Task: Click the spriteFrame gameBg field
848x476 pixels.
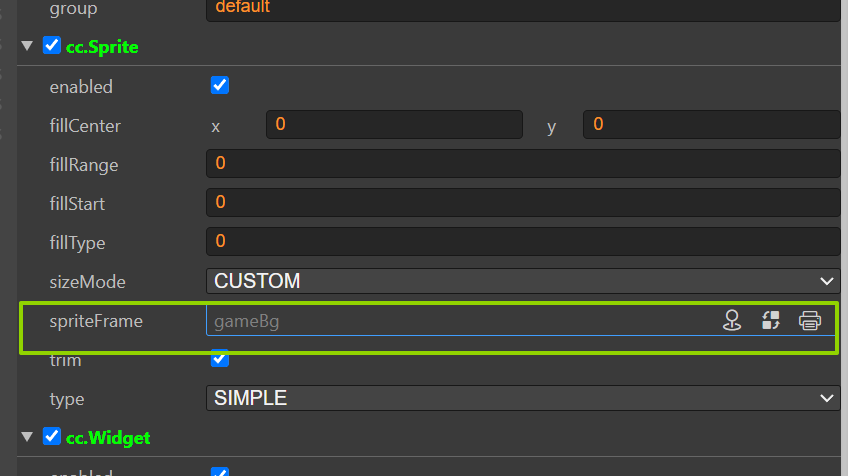Action: tap(460, 321)
